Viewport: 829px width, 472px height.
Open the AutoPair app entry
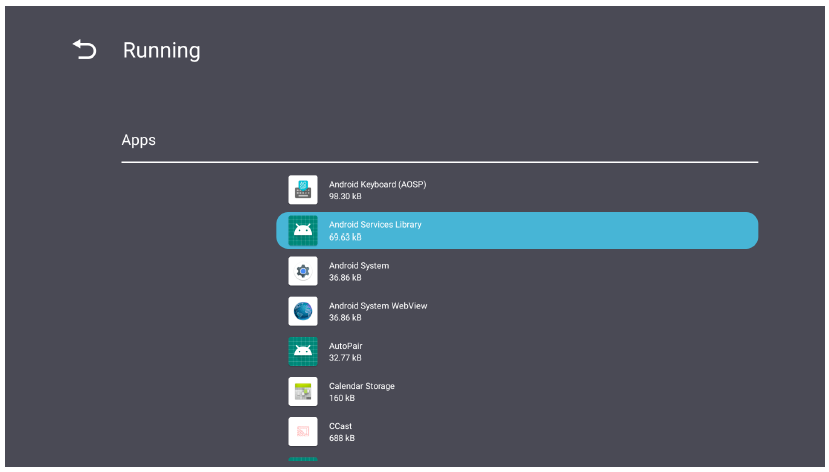pos(517,351)
